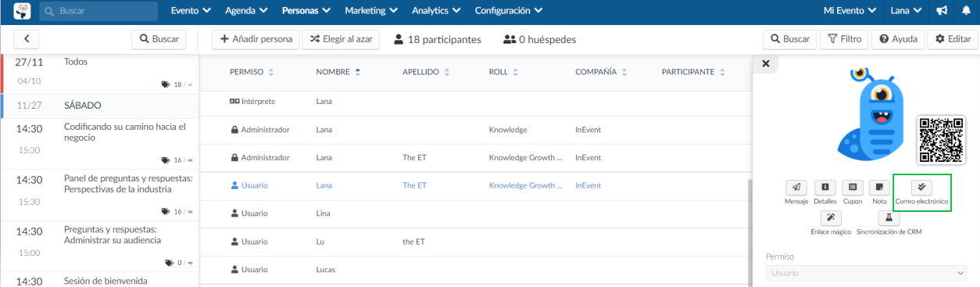
Task: Sort by COMPAÑÍA column
Action: click(601, 72)
